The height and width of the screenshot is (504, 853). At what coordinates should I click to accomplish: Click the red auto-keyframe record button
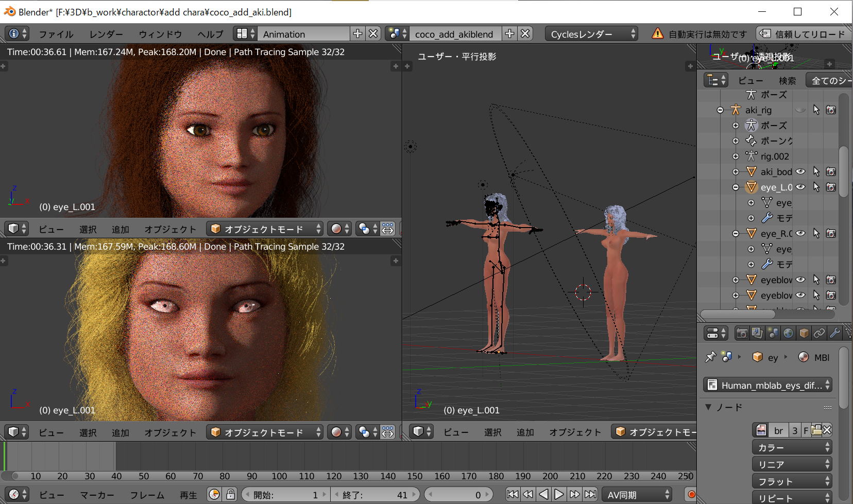pyautogui.click(x=691, y=495)
